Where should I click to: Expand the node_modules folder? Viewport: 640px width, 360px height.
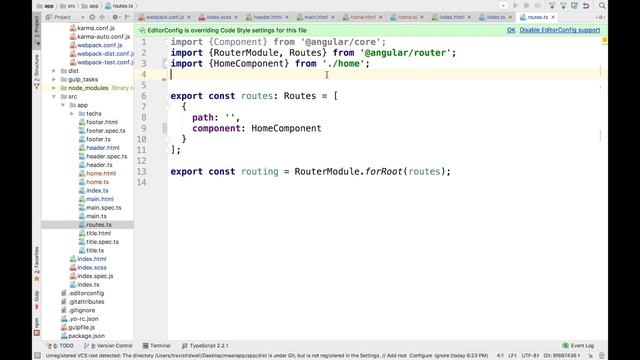[x=53, y=88]
